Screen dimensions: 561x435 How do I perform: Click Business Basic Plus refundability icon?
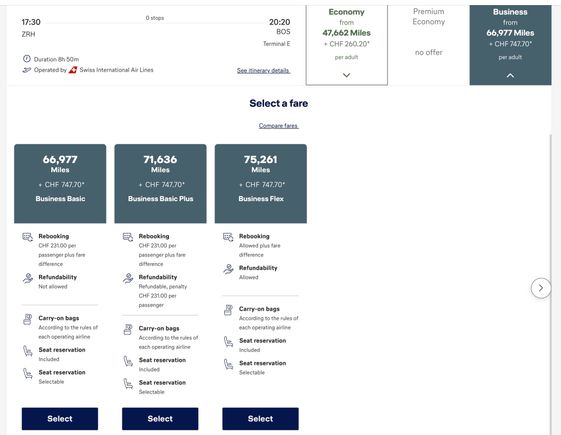(x=128, y=278)
